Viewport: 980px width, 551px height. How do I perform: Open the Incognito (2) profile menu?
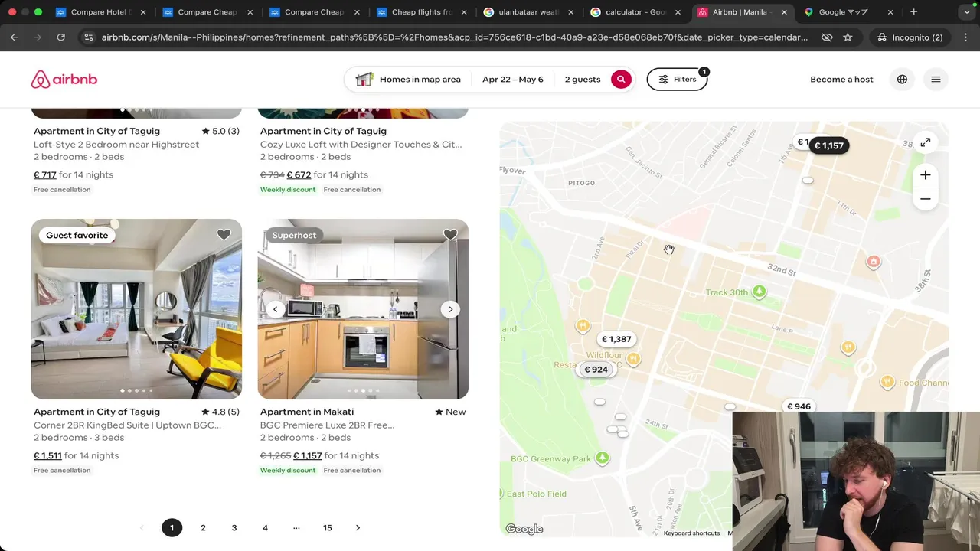910,37
